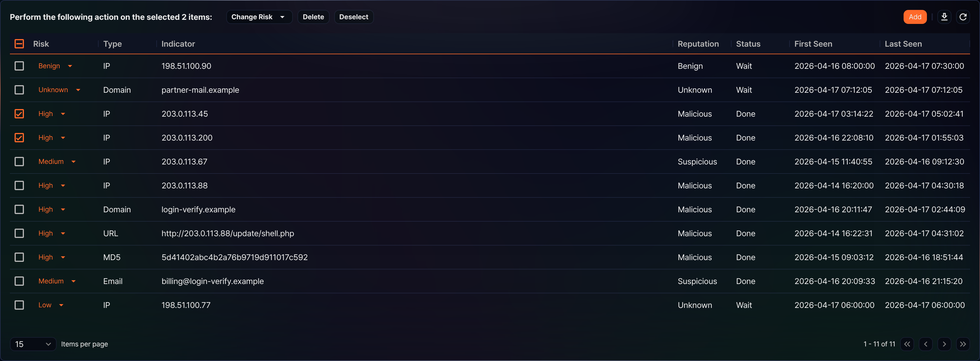Click the '1 - 11 of 11' pagination text
The image size is (980, 361).
click(879, 344)
